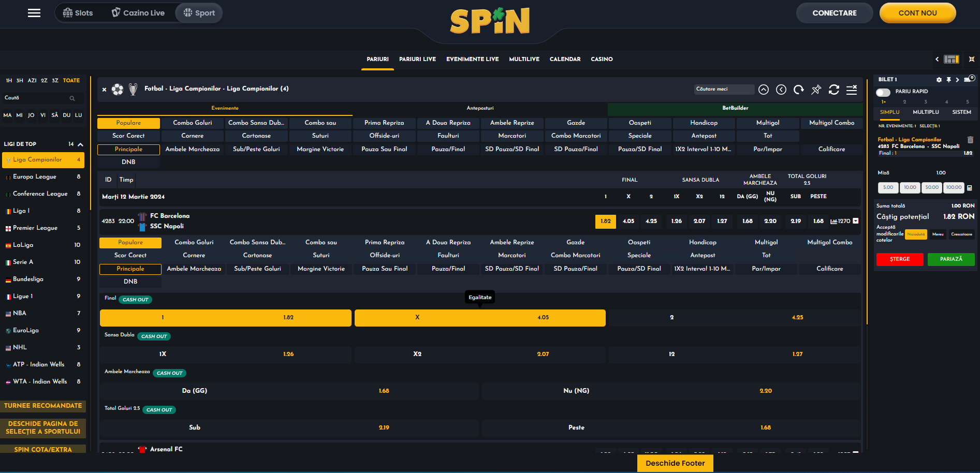Open Turnee Recomandate banner
980x473 pixels.
[x=43, y=406]
